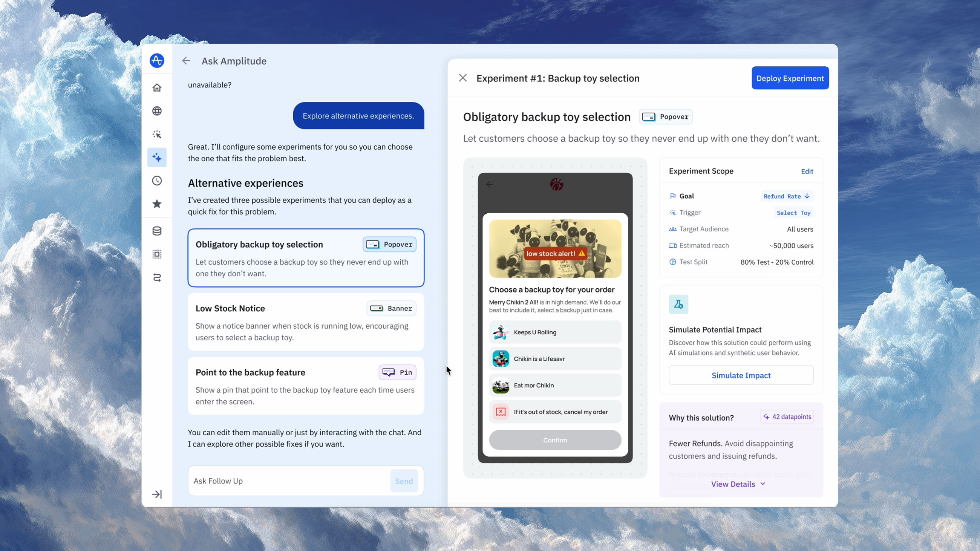980x551 pixels.
Task: Go back with the arrow beside Ask Amplitude
Action: point(186,61)
